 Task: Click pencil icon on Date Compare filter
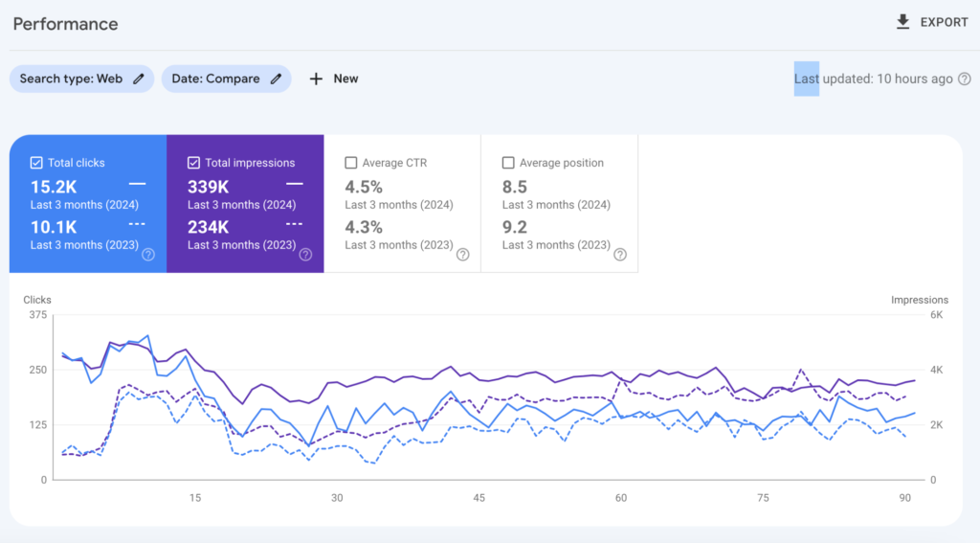(276, 79)
